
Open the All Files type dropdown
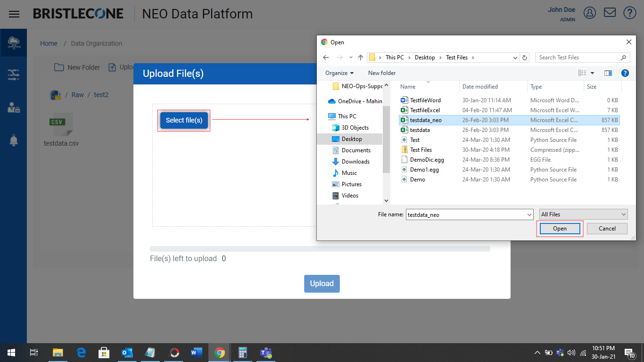(584, 214)
